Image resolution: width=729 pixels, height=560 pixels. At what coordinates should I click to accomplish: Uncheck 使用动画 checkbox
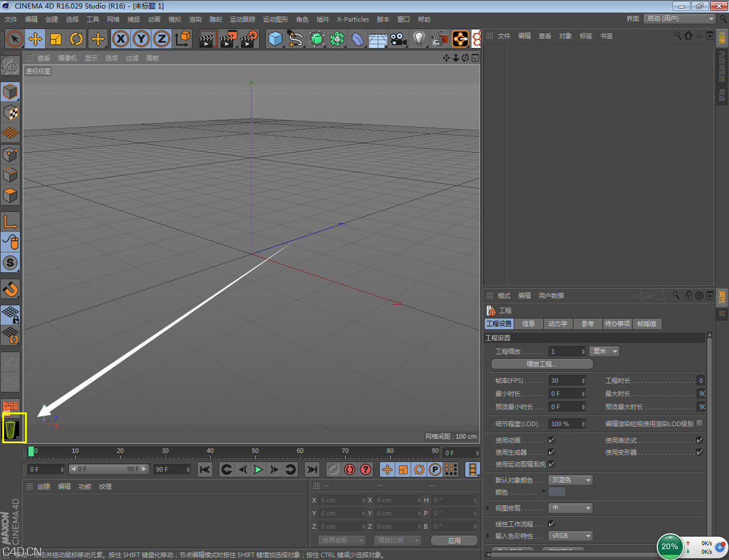tap(551, 440)
